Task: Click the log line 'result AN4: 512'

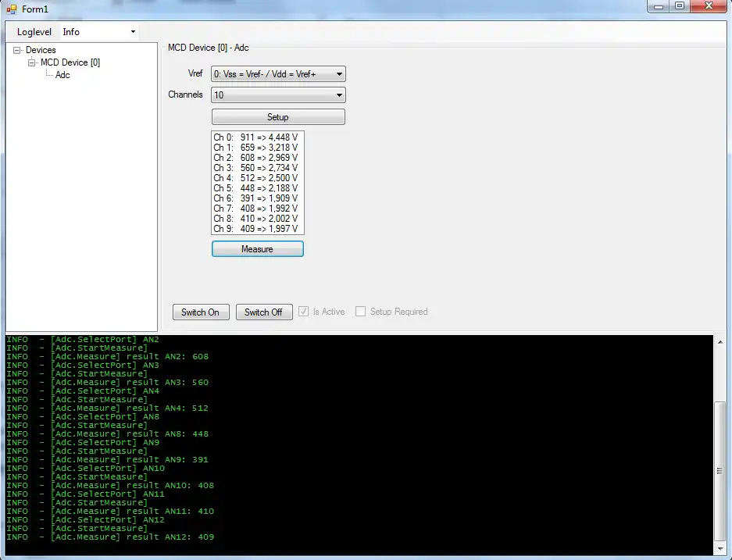Action: [x=107, y=408]
